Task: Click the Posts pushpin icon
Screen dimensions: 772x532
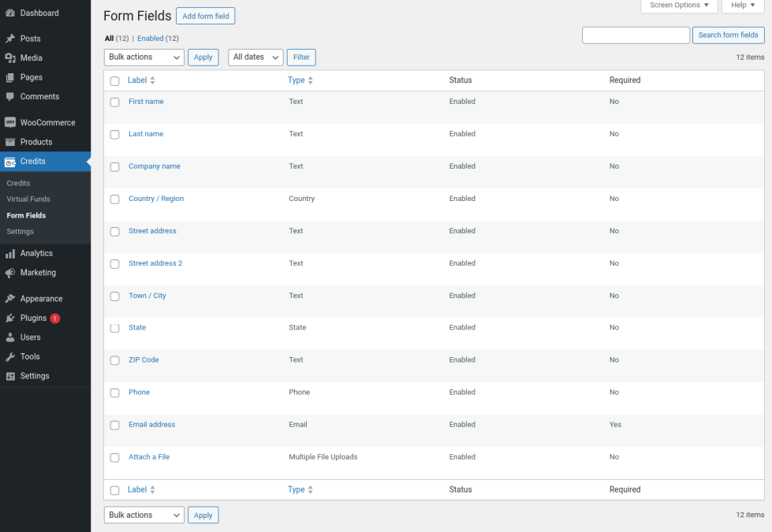Action: [10, 39]
